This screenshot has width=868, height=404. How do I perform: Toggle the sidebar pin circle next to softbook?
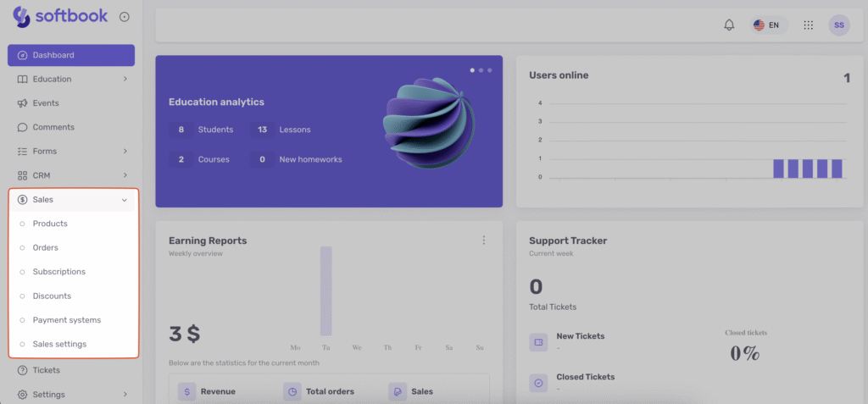coord(125,17)
